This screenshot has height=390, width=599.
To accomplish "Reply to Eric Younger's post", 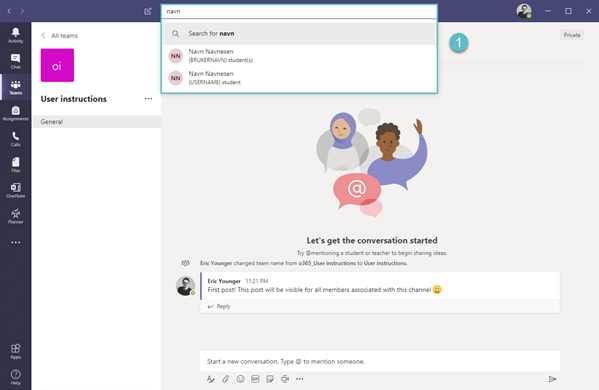I will coord(219,306).
